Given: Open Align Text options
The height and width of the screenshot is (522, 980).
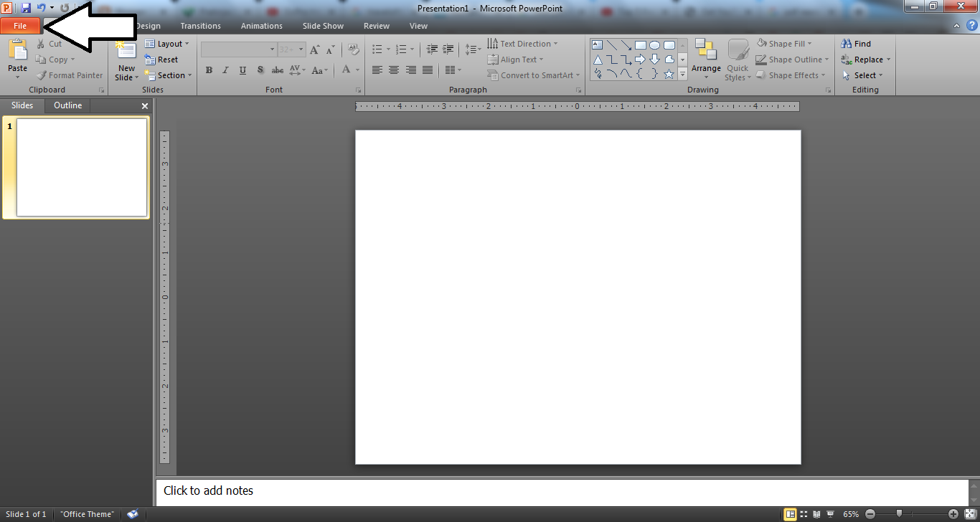Looking at the screenshot, I should pyautogui.click(x=515, y=60).
